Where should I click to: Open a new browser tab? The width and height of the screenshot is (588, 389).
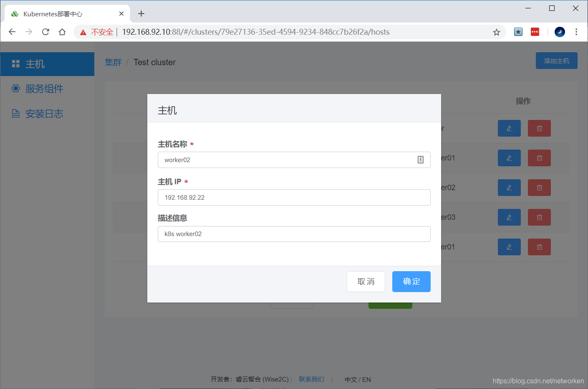point(141,14)
